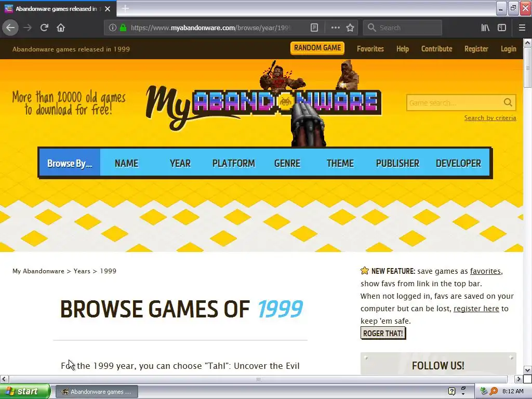Click the 8:12 AM clock
The width and height of the screenshot is (532, 399).
tap(513, 391)
